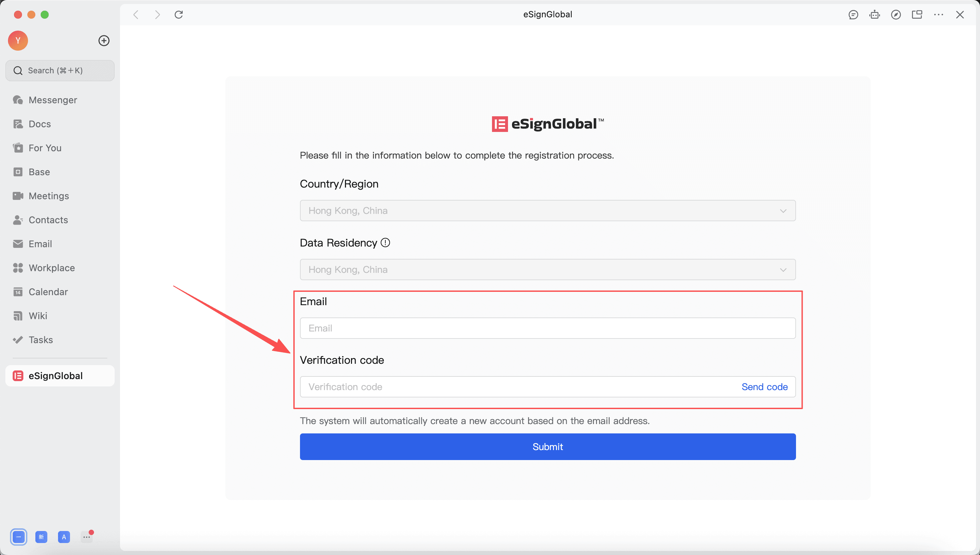980x555 pixels.
Task: Switch to Calendar in the sidebar
Action: 48,291
